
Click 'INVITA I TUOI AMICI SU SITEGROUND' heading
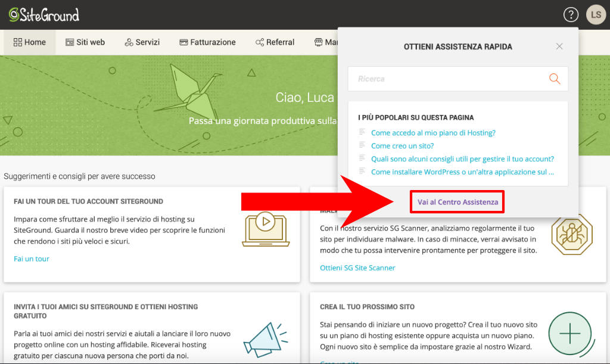106,311
